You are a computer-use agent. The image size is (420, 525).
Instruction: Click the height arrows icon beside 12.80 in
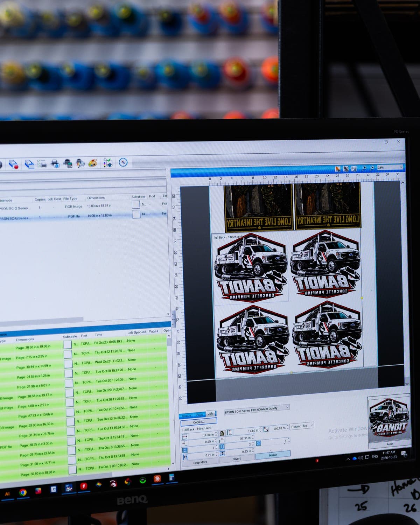click(x=230, y=433)
